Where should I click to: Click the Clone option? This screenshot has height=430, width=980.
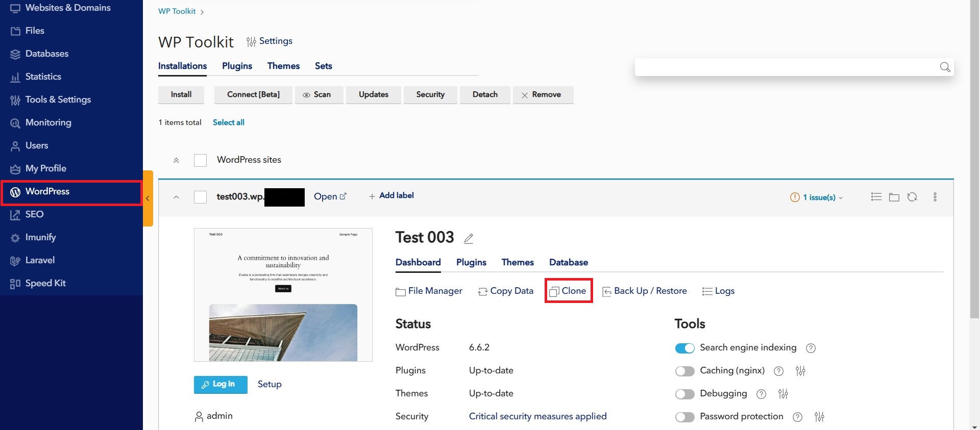point(568,291)
